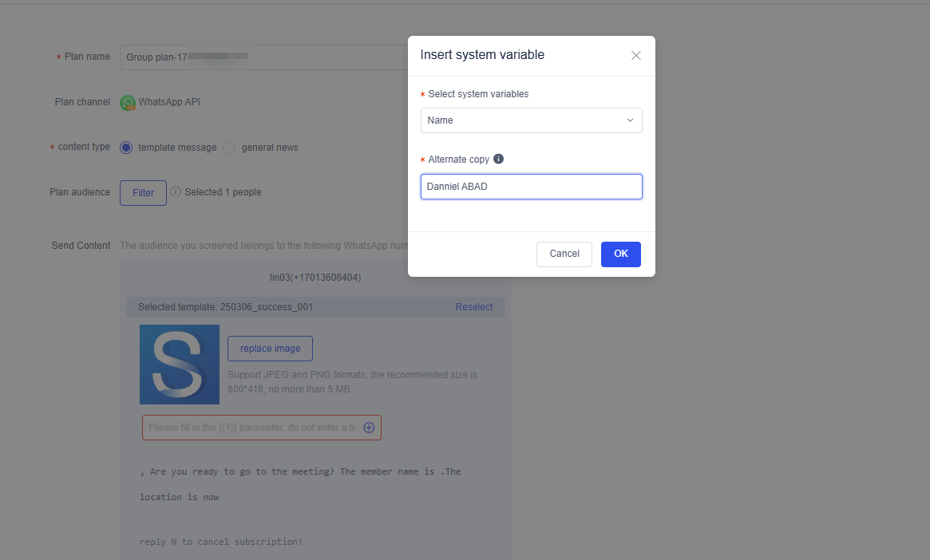Click plus icon in the {{1}} parameter field
This screenshot has height=560, width=930.
click(369, 428)
